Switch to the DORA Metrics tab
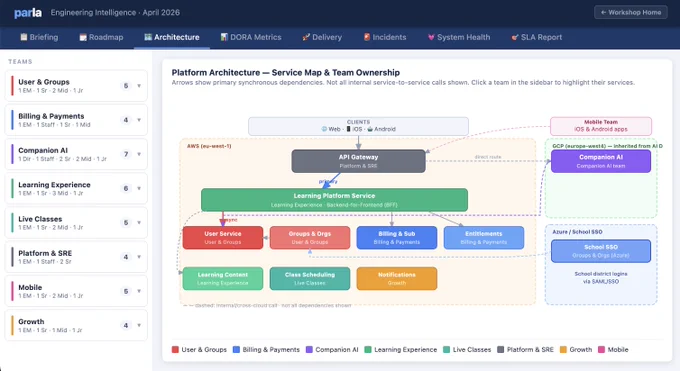 [x=251, y=37]
